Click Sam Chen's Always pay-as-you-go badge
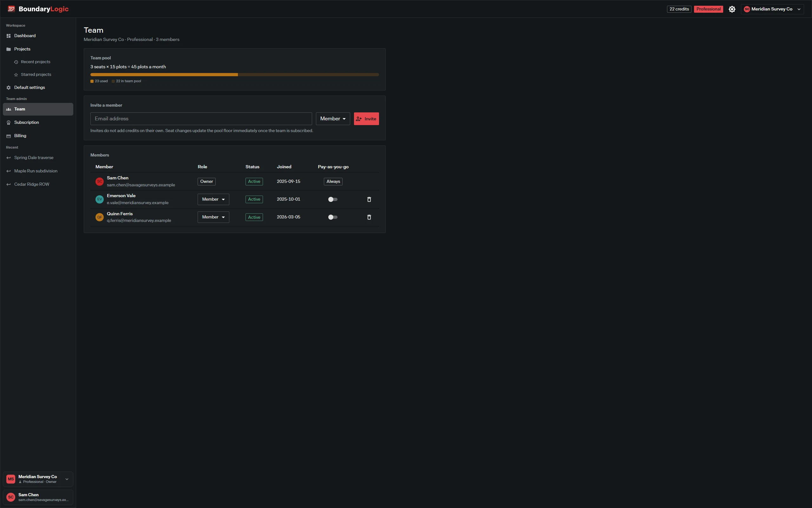The image size is (812, 508). tap(333, 181)
